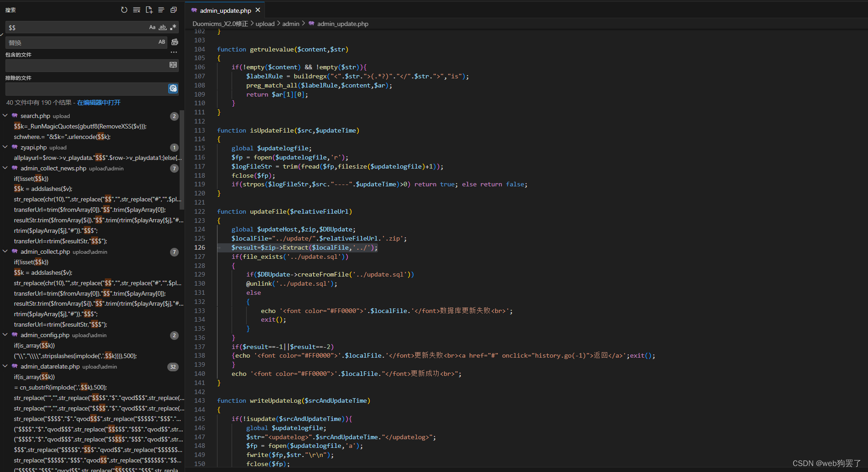Screen dimensions: 868x472
Task: Close the admin_update.php tab
Action: click(x=258, y=10)
